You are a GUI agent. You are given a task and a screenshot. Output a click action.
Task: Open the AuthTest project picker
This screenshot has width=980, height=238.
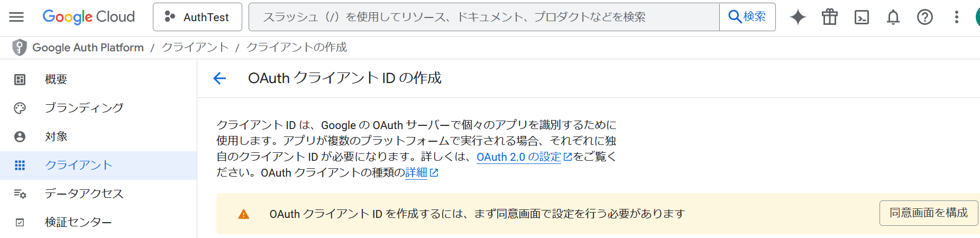coord(197,17)
